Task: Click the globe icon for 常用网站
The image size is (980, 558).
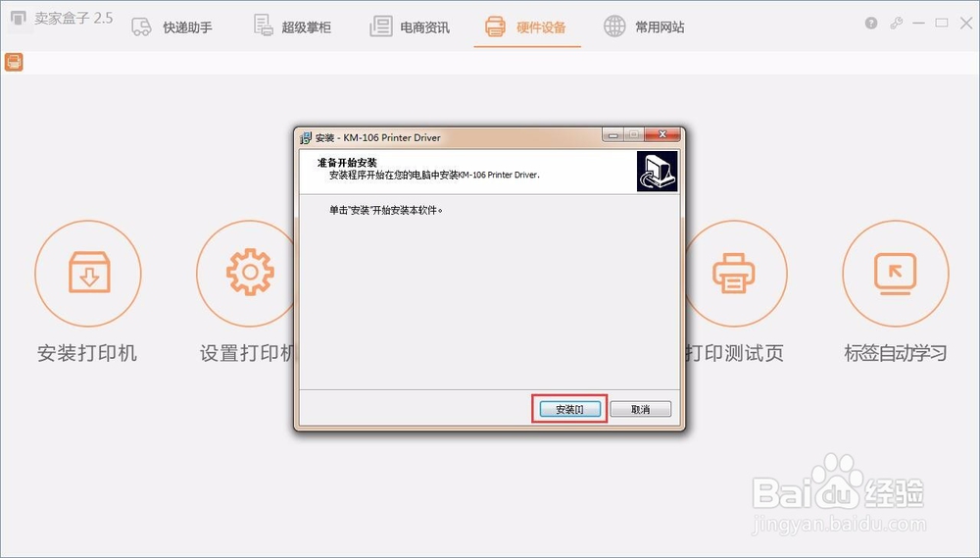Action: 614,26
